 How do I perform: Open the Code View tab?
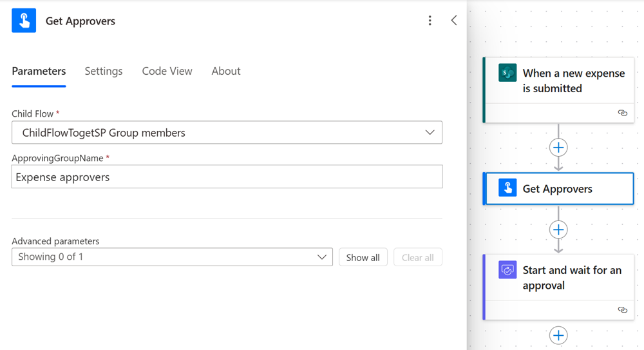167,71
